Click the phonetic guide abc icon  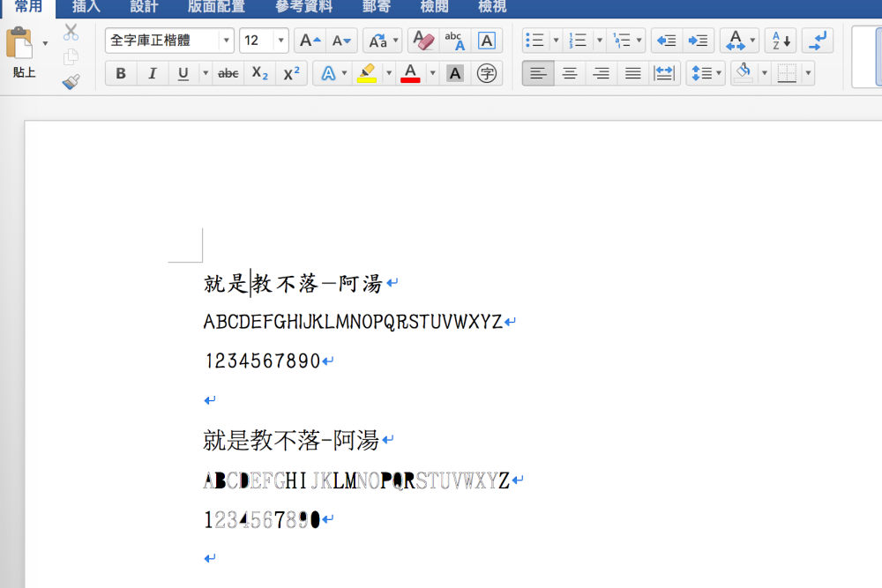[454, 41]
